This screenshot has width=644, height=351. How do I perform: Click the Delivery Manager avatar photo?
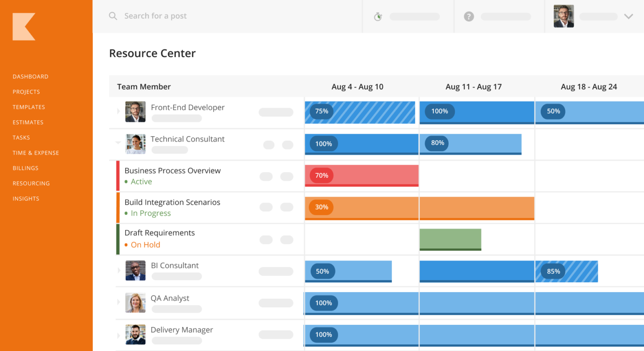click(x=135, y=334)
